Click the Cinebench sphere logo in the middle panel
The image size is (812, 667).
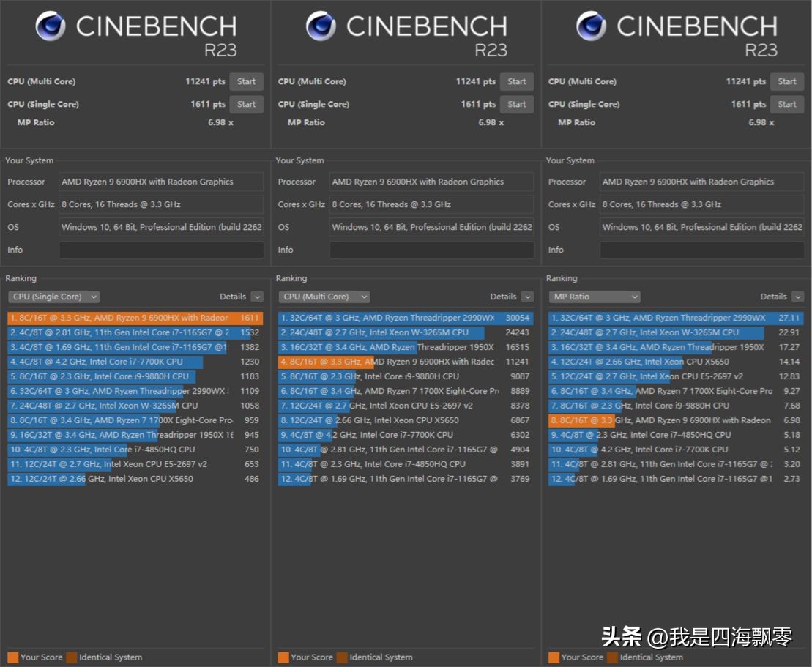321,27
